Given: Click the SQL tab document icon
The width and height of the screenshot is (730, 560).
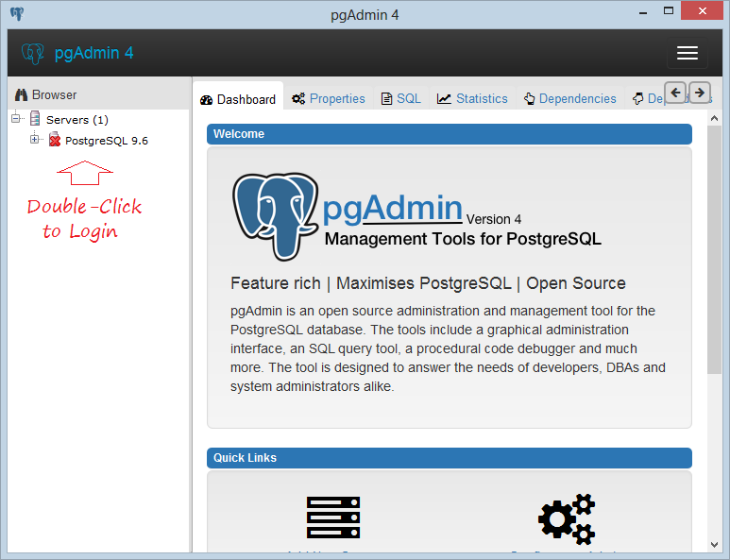Looking at the screenshot, I should [386, 99].
